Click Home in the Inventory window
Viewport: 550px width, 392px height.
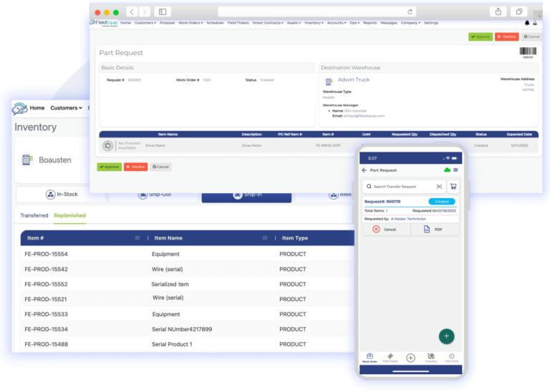point(37,108)
